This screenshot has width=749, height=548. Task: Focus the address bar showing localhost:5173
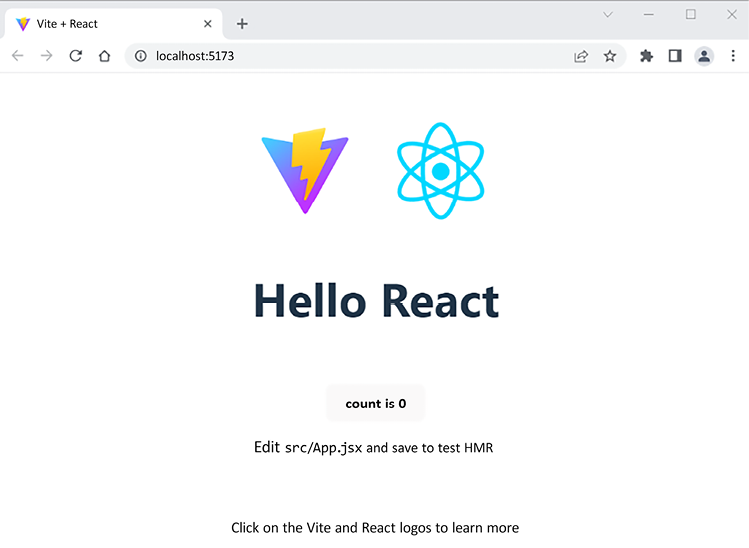click(x=350, y=56)
